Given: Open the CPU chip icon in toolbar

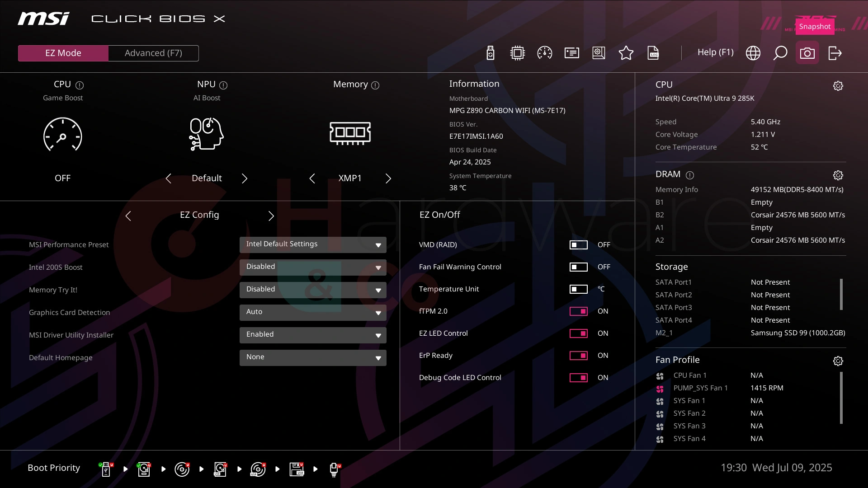Looking at the screenshot, I should [517, 53].
